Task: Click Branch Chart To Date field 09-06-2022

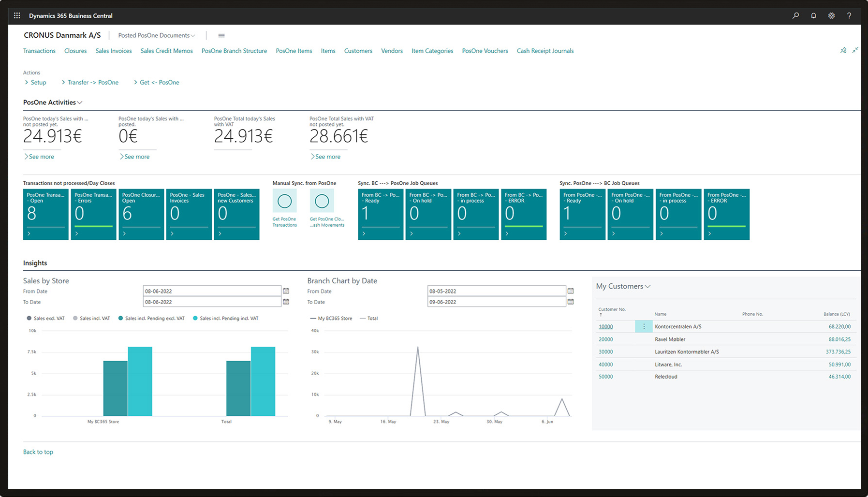Action: click(497, 302)
